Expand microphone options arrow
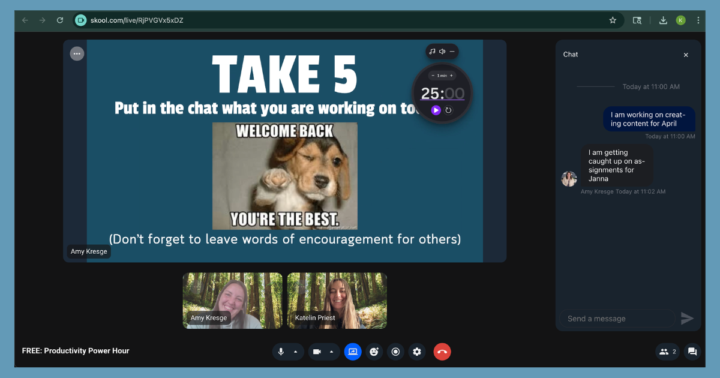 296,352
